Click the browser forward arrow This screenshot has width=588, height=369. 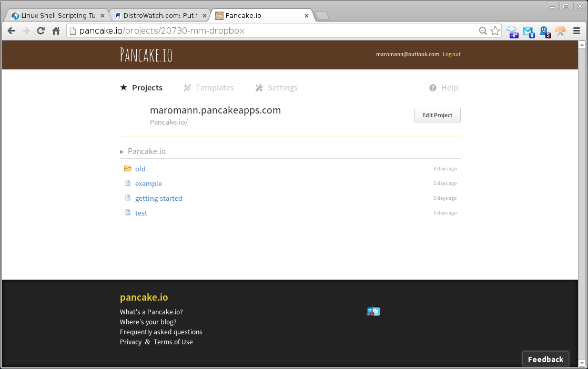[x=26, y=31]
